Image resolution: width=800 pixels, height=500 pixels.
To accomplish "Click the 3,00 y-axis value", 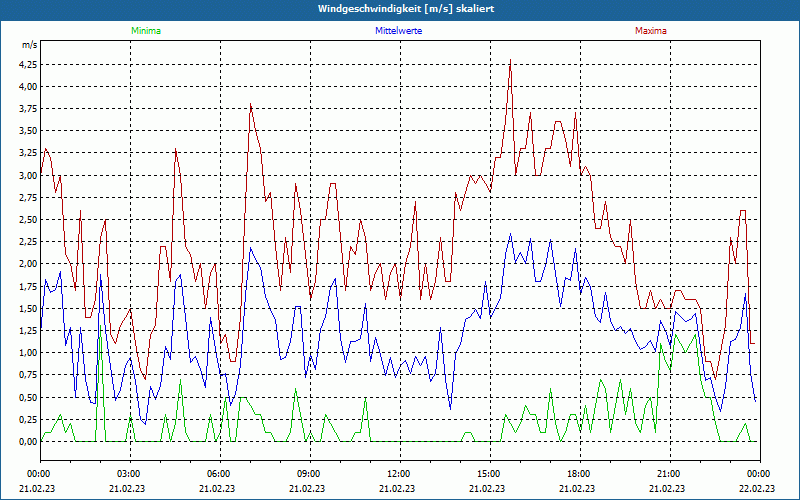I will [28, 176].
